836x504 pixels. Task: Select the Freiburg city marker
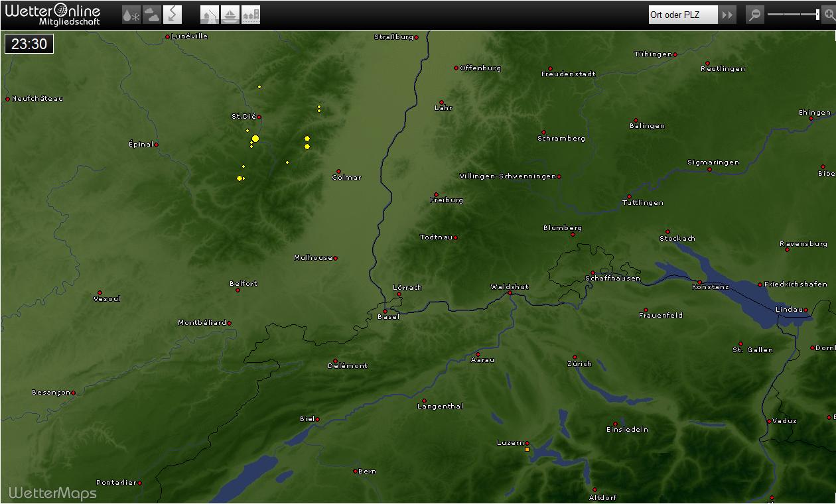coord(436,194)
